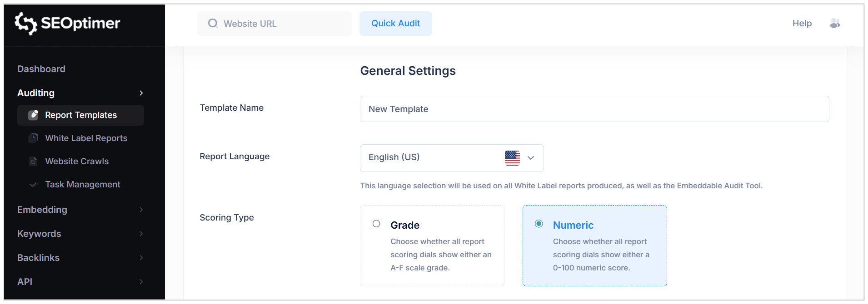Viewport: 868px width, 304px height.
Task: Select the Grade scoring radio button
Action: [x=376, y=224]
